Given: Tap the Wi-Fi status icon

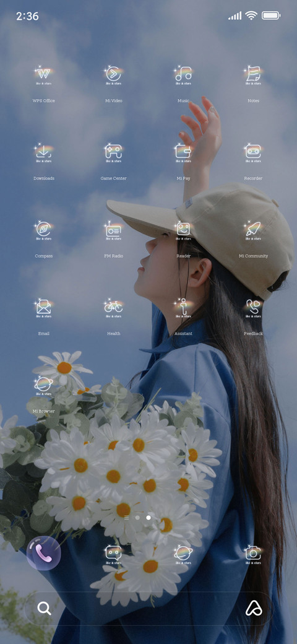Looking at the screenshot, I should [251, 15].
